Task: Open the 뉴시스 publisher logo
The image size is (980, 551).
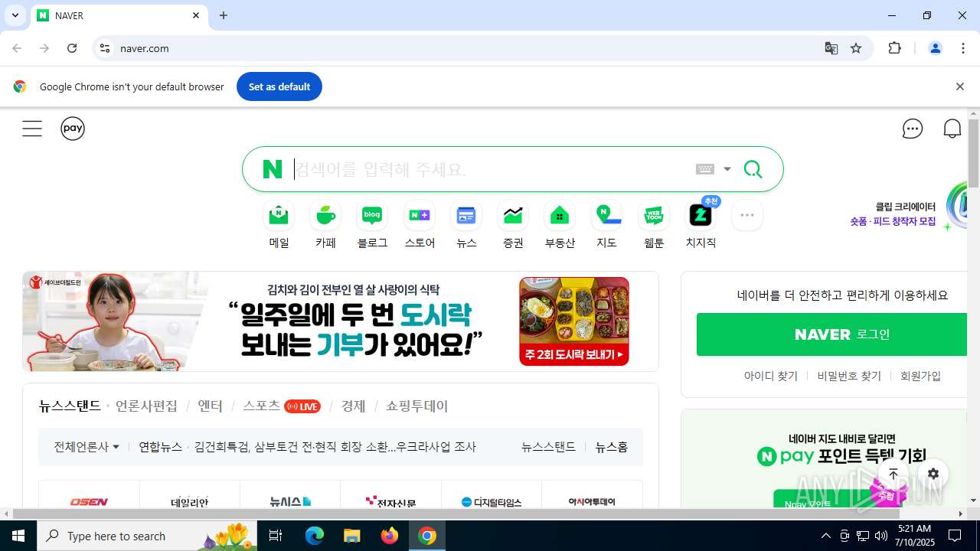Action: pyautogui.click(x=290, y=502)
